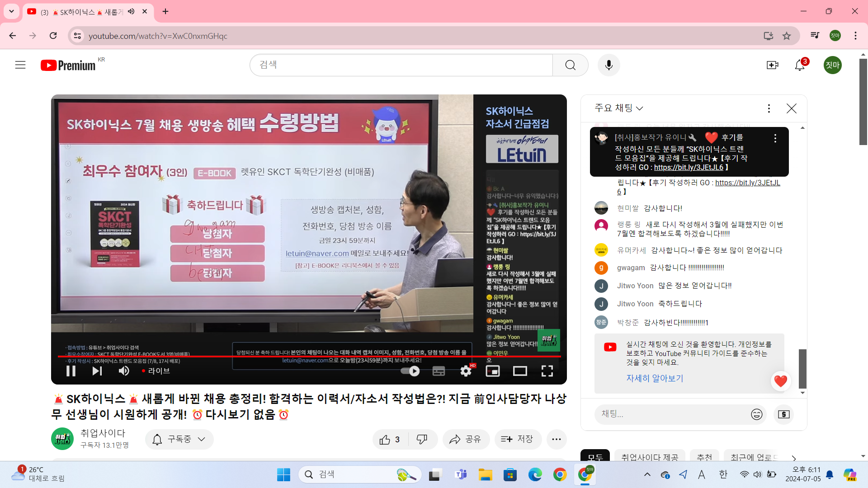
Task: Enter fullscreen mode in player
Action: [547, 371]
